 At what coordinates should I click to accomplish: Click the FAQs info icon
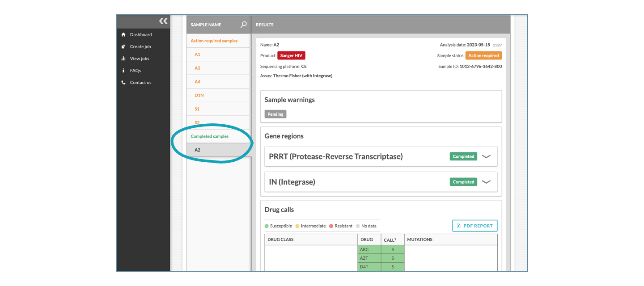[123, 71]
